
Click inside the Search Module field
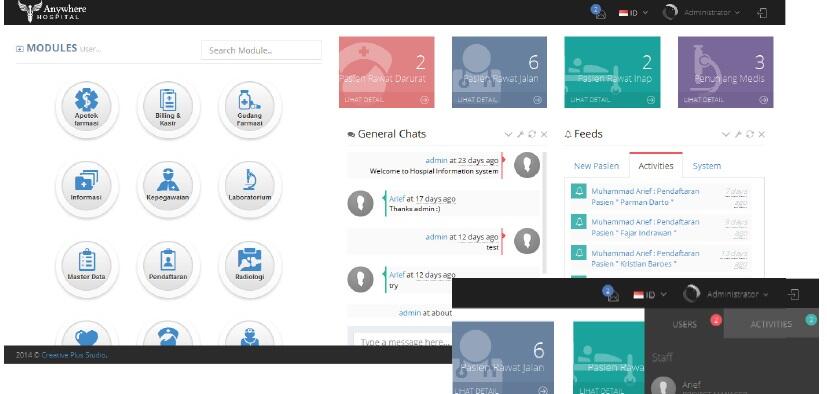(261, 51)
